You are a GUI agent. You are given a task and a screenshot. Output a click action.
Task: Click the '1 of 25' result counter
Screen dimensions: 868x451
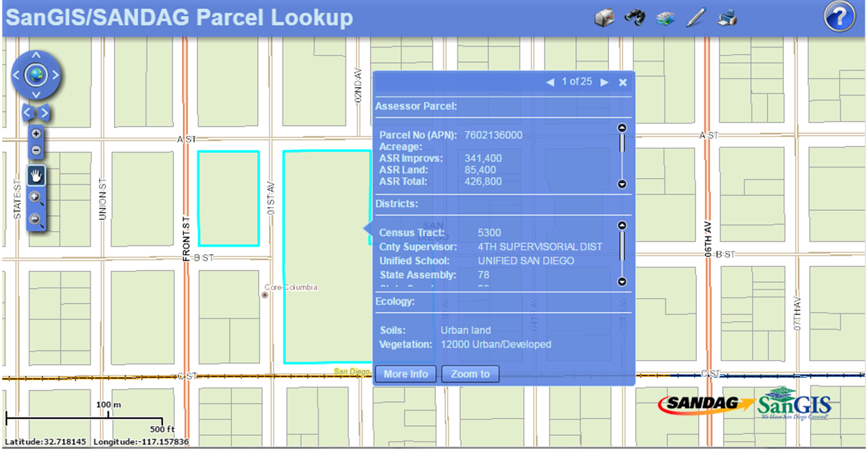point(577,82)
